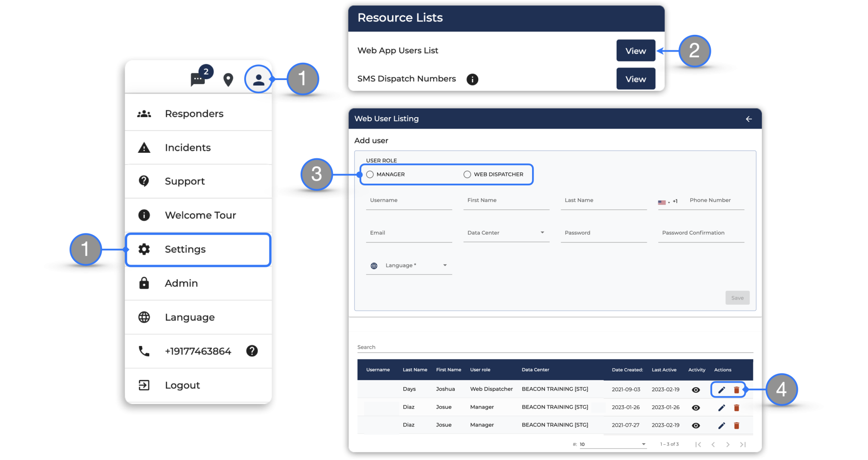Delete the Days Joshua user row
The image size is (868, 460).
[x=736, y=390]
